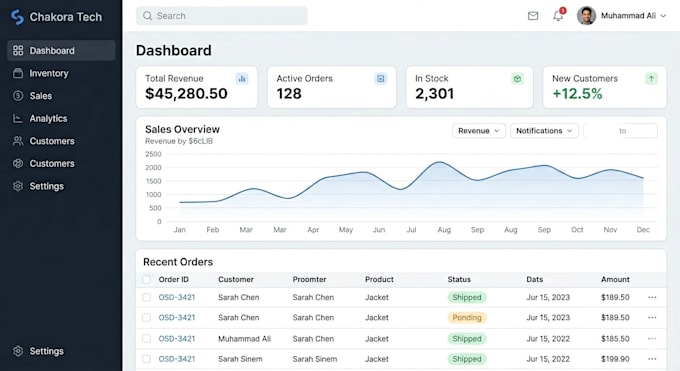
Task: Click the Active Orders count 128
Action: tap(289, 94)
